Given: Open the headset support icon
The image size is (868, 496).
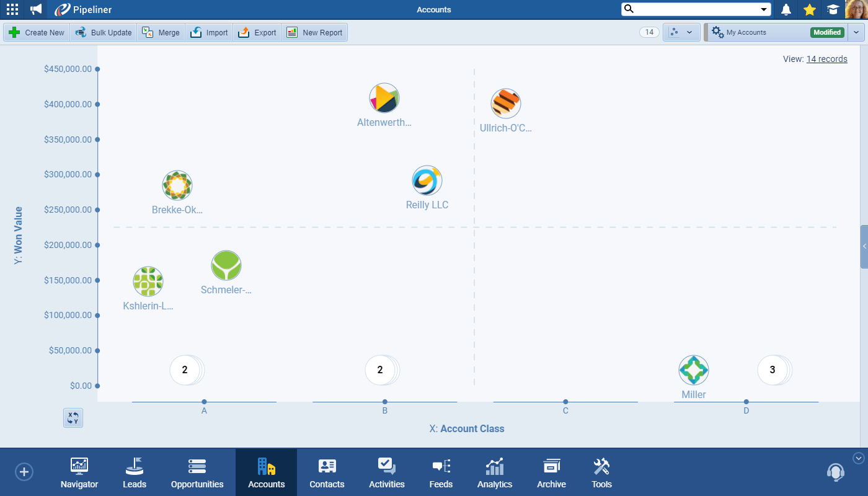Looking at the screenshot, I should click(x=835, y=472).
